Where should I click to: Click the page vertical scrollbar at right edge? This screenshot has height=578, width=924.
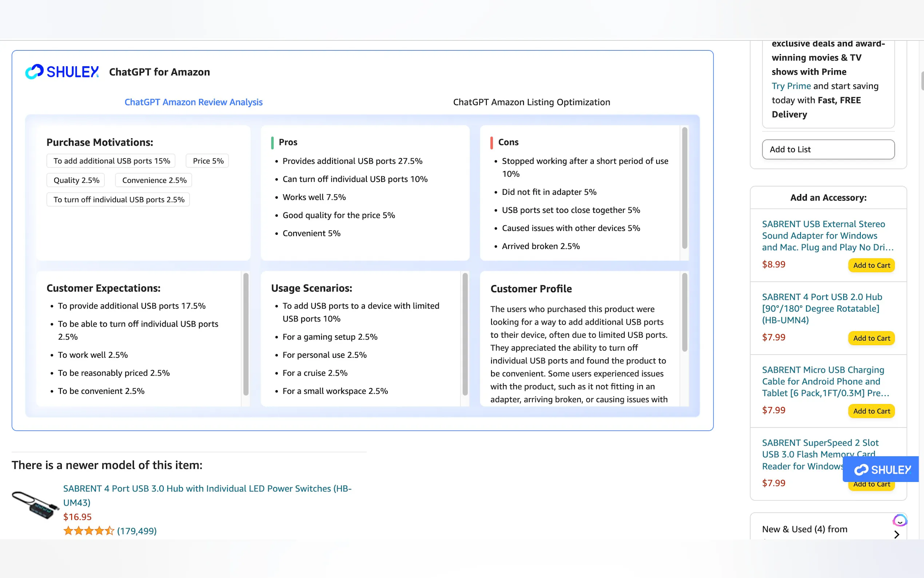[922, 81]
